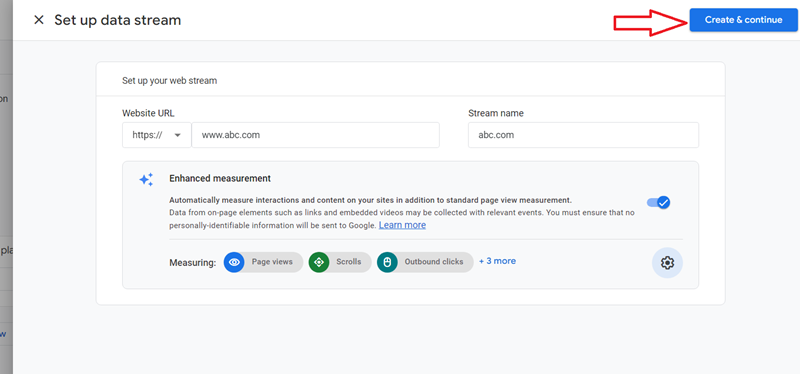
Task: Click the Outbound clicks mouse icon
Action: coord(387,262)
